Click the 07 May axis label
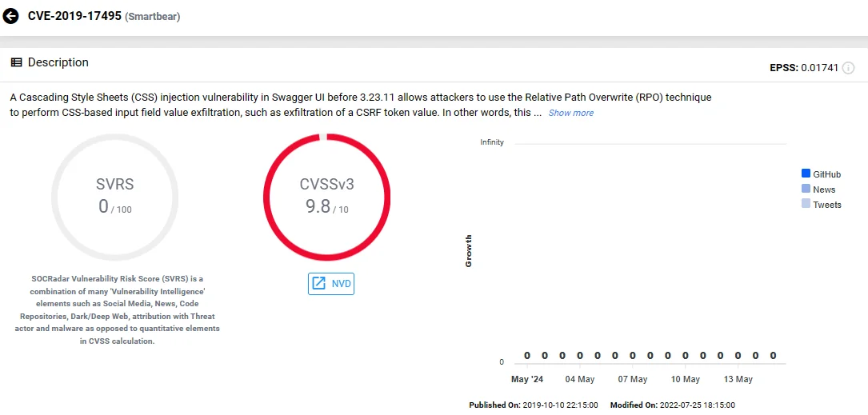Image resolution: width=868 pixels, height=415 pixels. click(632, 380)
